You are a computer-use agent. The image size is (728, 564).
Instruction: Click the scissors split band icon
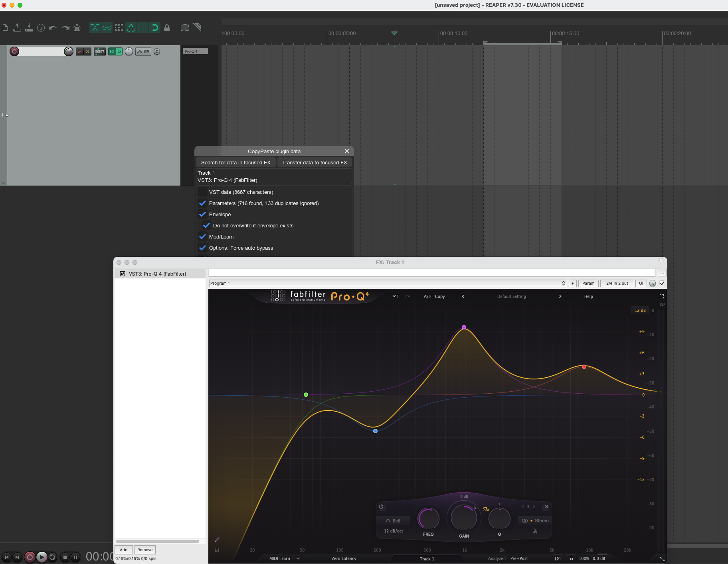pos(535,531)
